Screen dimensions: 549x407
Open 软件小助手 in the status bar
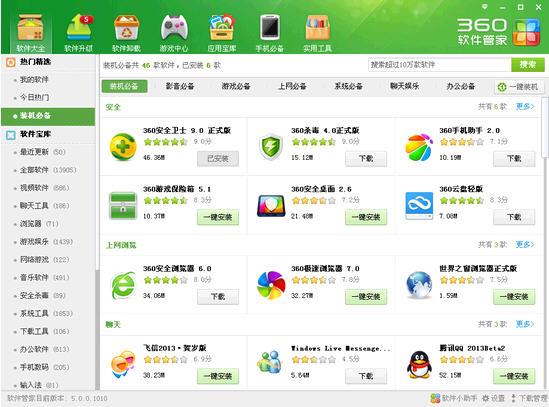453,398
